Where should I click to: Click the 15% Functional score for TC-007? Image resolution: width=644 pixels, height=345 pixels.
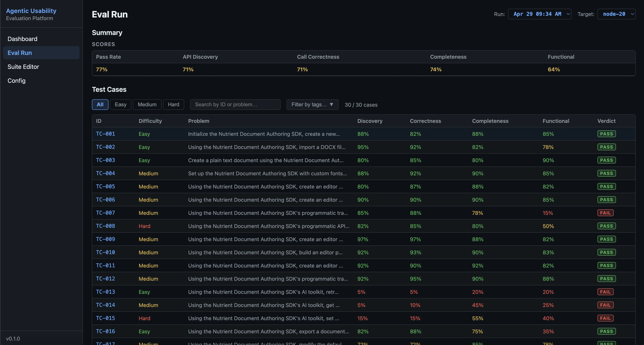pyautogui.click(x=548, y=213)
